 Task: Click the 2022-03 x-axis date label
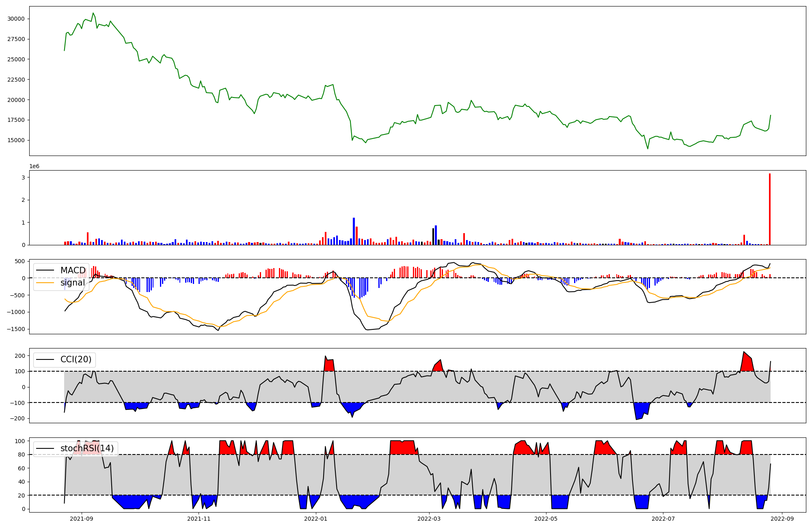pos(429,519)
